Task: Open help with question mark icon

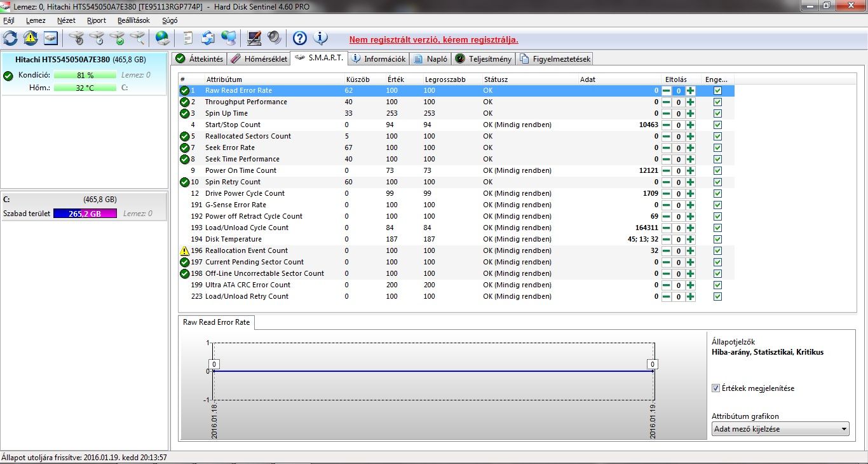Action: pyautogui.click(x=300, y=38)
